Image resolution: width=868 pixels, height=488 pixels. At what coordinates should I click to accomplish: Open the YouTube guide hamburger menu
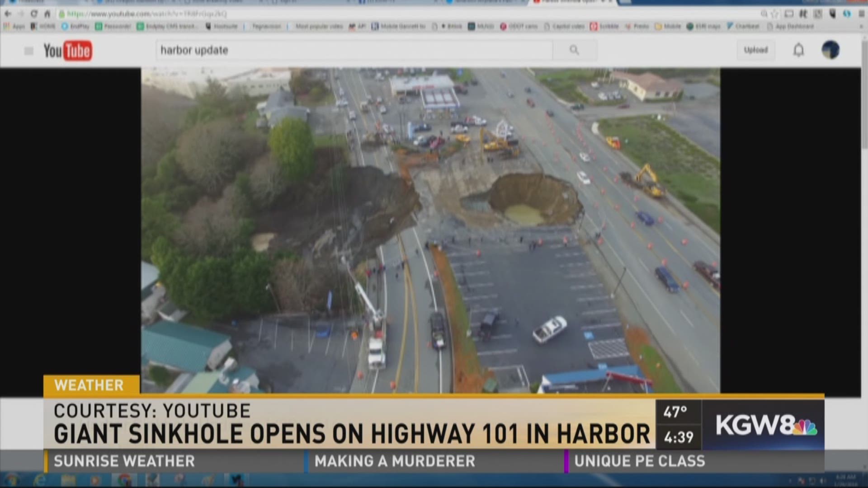(29, 51)
